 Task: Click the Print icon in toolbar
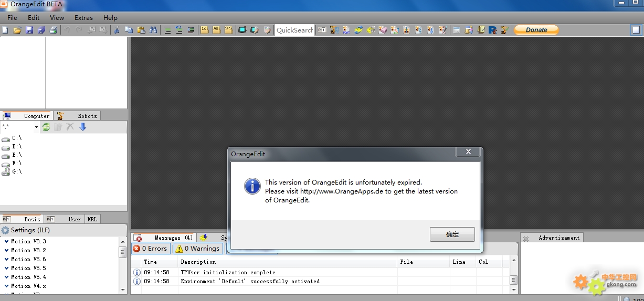54,30
